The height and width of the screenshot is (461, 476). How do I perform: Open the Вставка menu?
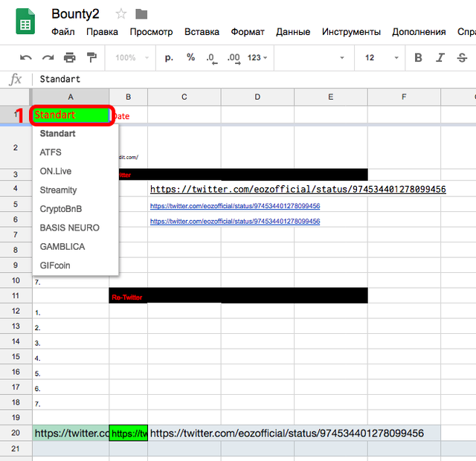202,31
